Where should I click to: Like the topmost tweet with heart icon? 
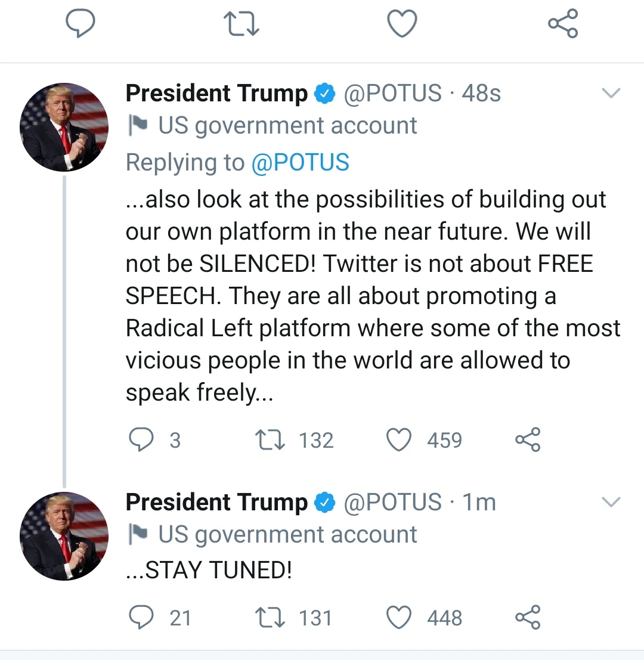click(402, 24)
